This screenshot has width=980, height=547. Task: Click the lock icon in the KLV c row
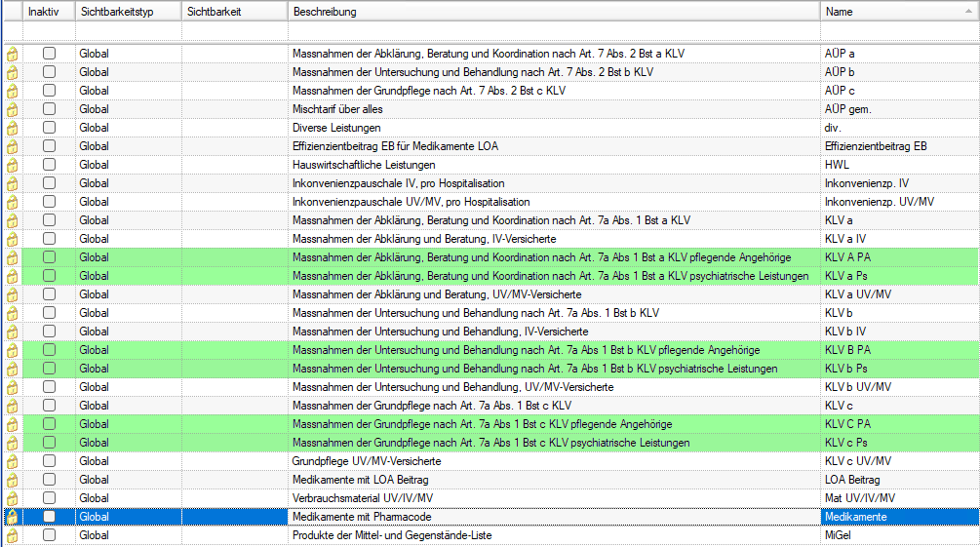click(x=13, y=407)
